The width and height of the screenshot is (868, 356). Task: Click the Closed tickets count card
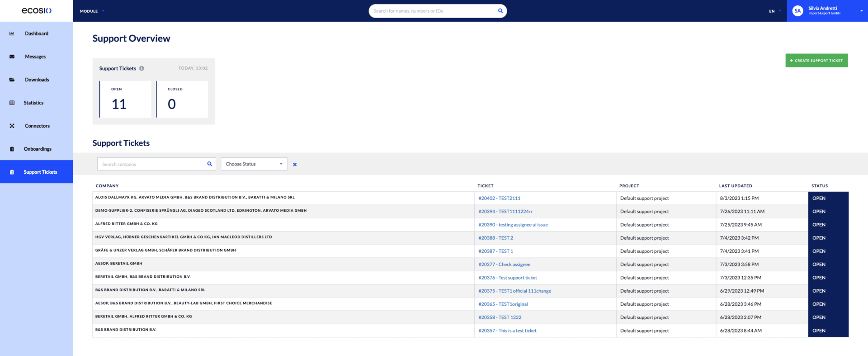pos(182,99)
